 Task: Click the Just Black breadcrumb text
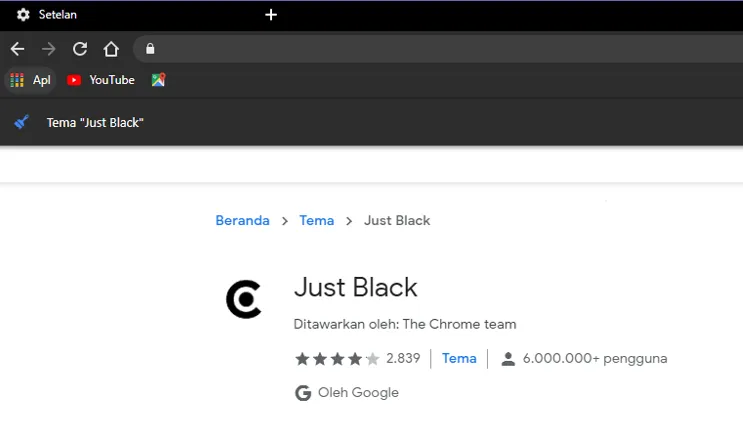(397, 220)
